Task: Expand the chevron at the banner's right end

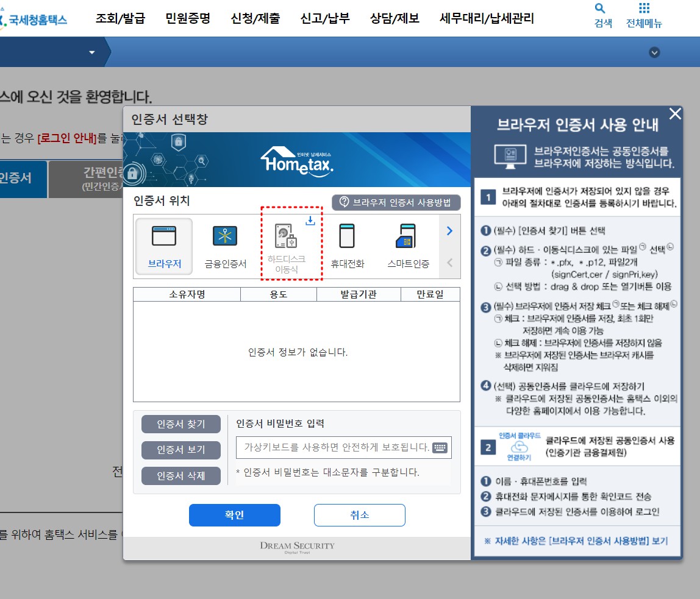Action: (654, 52)
